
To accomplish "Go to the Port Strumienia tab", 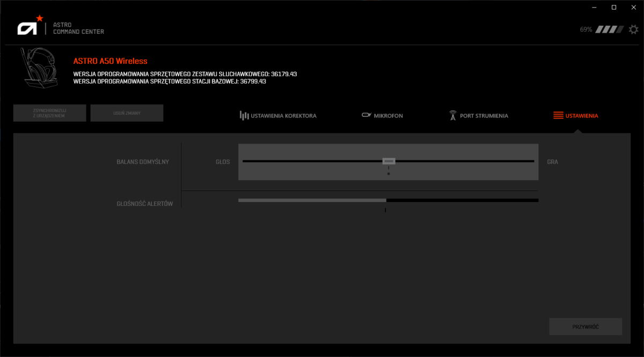I will pos(484,116).
